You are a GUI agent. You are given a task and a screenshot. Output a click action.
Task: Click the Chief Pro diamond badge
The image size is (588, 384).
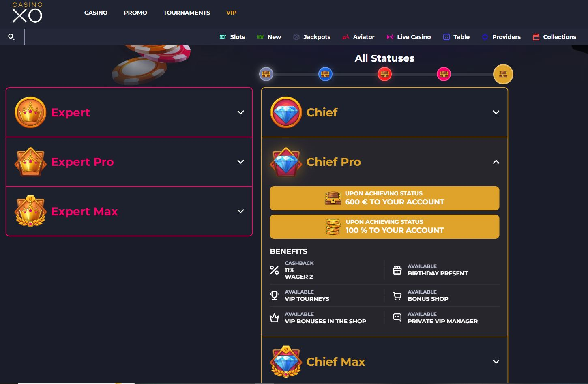(286, 162)
